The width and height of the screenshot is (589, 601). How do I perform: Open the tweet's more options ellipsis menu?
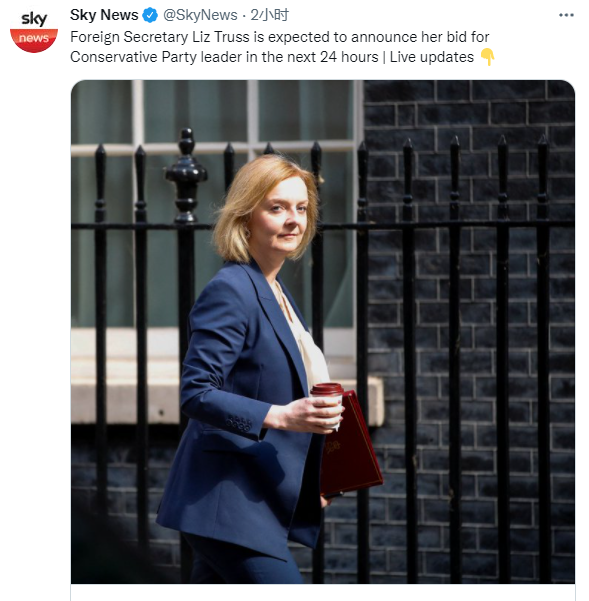(566, 15)
